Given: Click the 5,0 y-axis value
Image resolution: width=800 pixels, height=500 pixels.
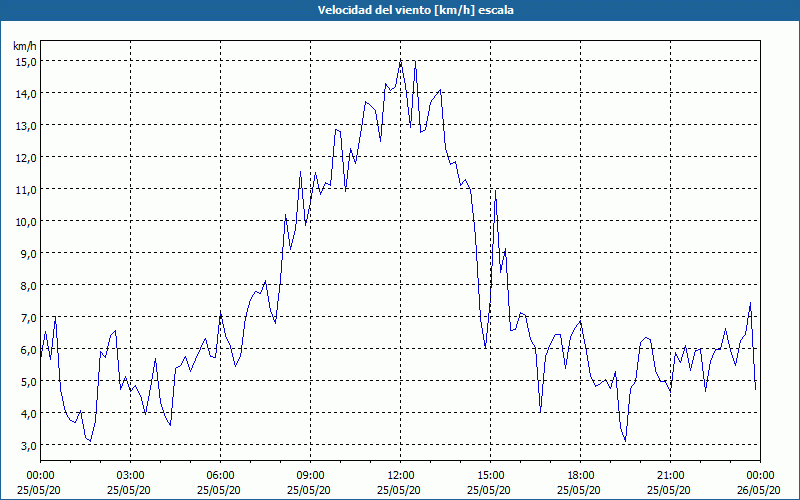Looking at the screenshot, I should point(28,382).
